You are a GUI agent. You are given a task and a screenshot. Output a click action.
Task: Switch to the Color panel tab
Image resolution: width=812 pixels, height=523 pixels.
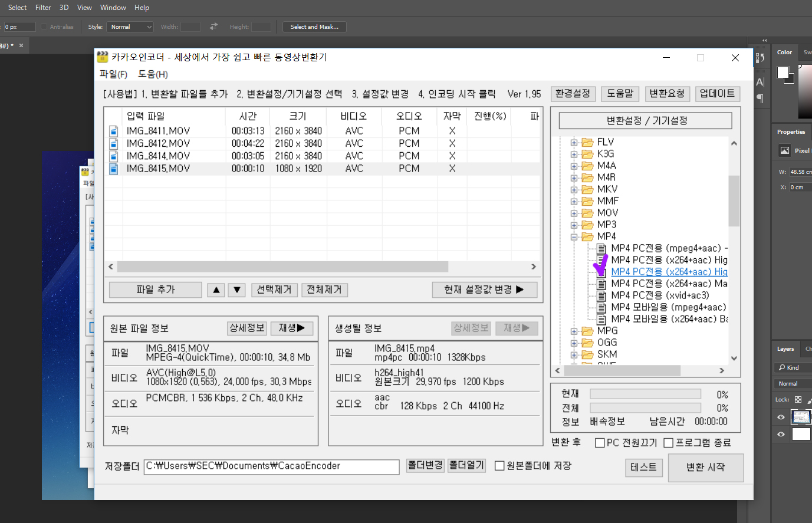(784, 52)
